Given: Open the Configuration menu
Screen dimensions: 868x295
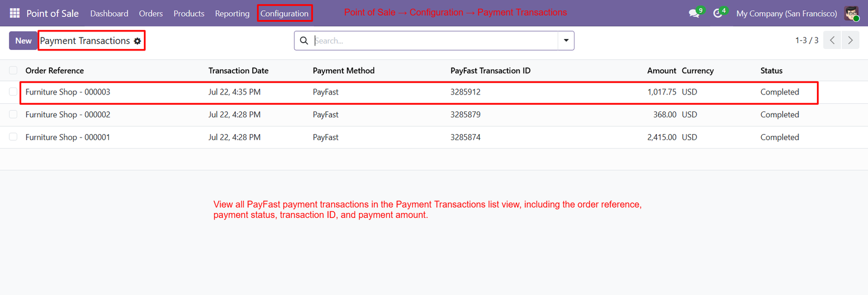Looking at the screenshot, I should (x=284, y=13).
